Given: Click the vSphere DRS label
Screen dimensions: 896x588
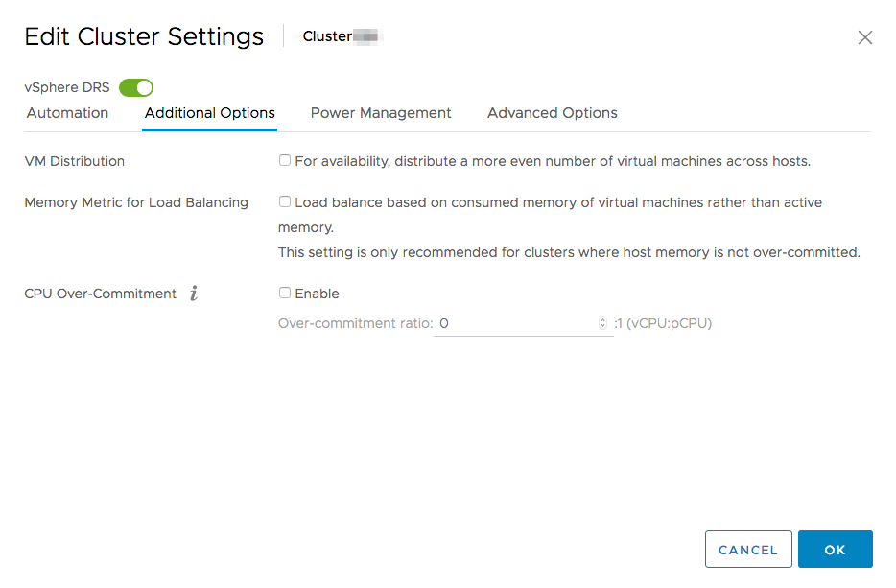Looking at the screenshot, I should [65, 87].
